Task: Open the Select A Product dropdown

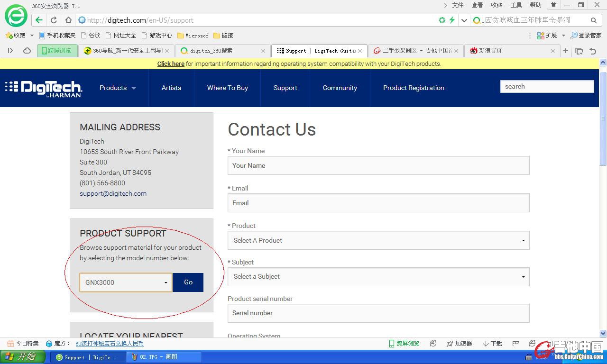Action: [x=378, y=240]
